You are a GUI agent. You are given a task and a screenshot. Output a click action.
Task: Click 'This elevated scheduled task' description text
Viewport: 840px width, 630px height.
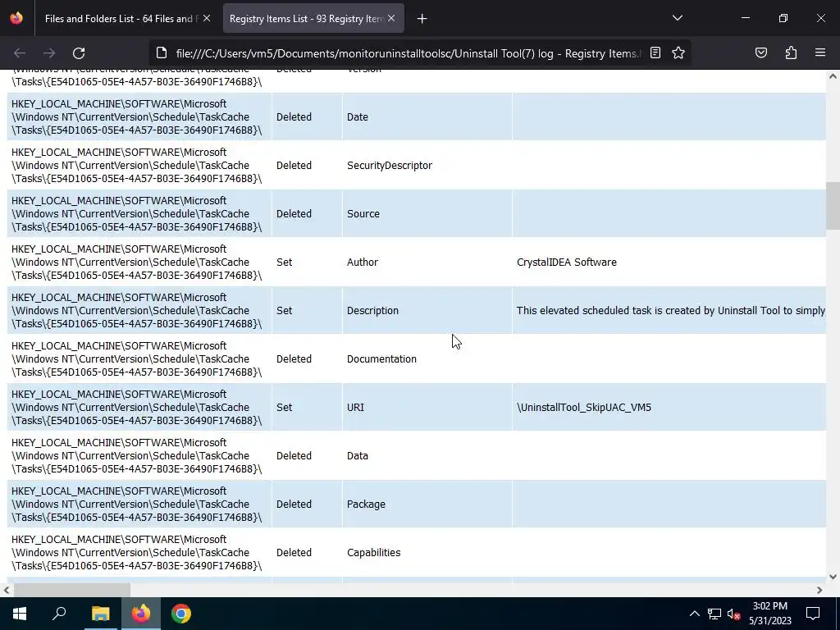click(x=671, y=311)
